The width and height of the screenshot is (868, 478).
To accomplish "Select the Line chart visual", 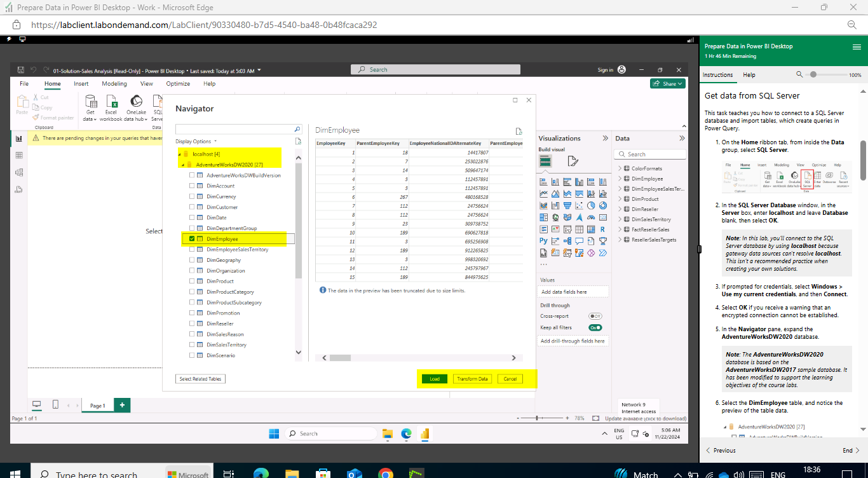I will click(544, 194).
